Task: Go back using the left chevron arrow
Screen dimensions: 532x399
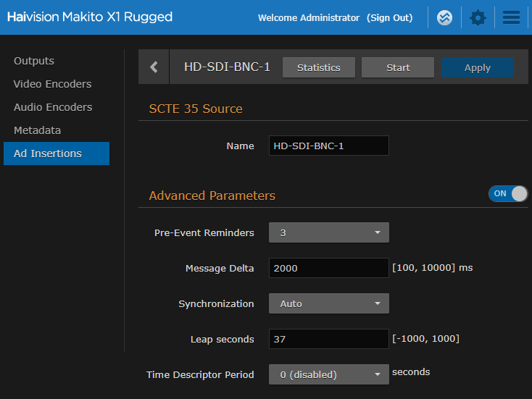Action: coord(154,67)
